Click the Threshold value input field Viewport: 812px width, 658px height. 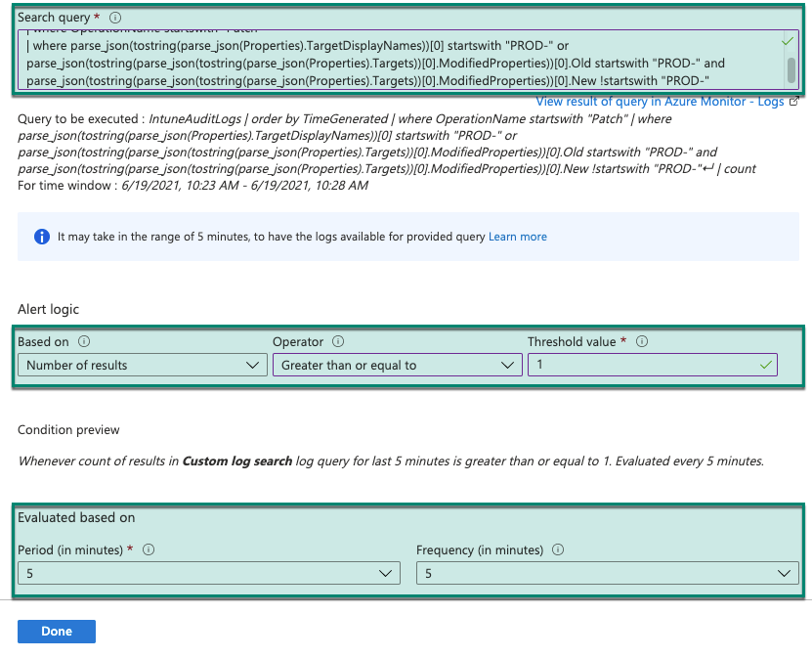point(653,365)
